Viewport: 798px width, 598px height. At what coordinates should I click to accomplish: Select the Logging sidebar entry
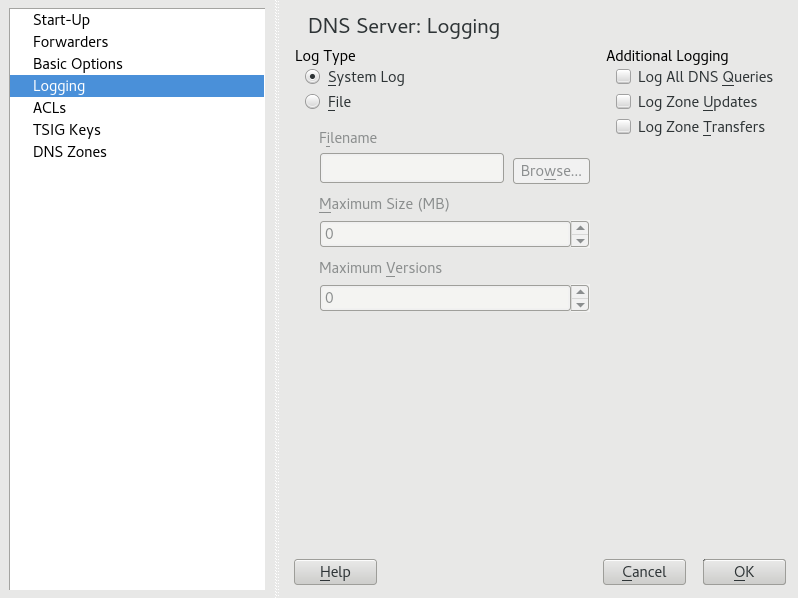point(59,86)
